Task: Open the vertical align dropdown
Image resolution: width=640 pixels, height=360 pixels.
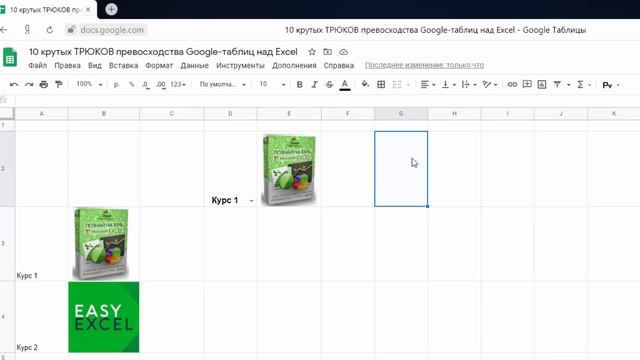Action: (x=449, y=84)
